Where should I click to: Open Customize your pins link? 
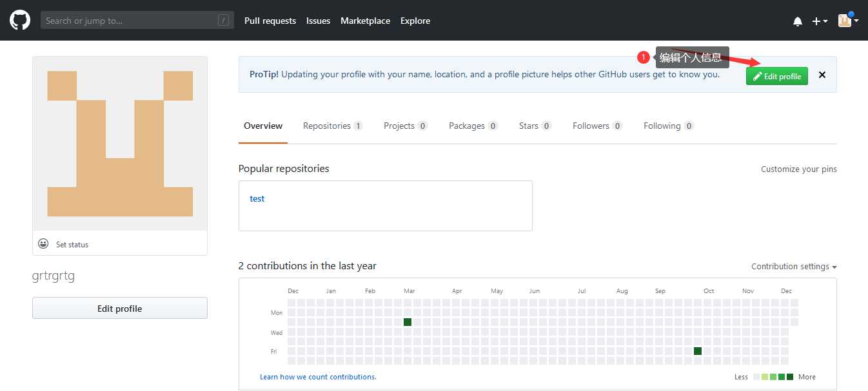point(799,169)
